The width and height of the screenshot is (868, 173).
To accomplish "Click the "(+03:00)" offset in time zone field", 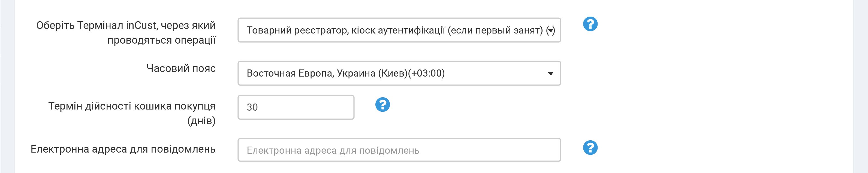I will pyautogui.click(x=426, y=73).
